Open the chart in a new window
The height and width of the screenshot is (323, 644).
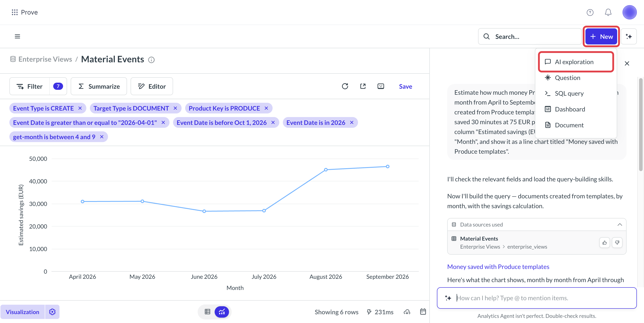click(x=363, y=86)
